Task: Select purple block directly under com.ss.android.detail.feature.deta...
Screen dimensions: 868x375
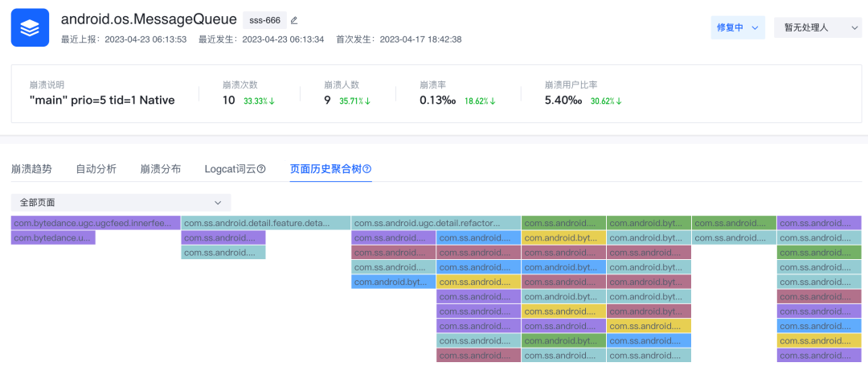Action: tap(223, 237)
